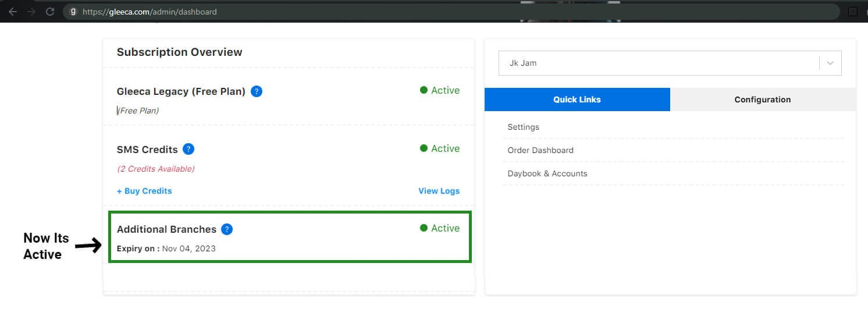Open Daybook & Accounts quick link
This screenshot has height=327, width=868.
pos(547,173)
